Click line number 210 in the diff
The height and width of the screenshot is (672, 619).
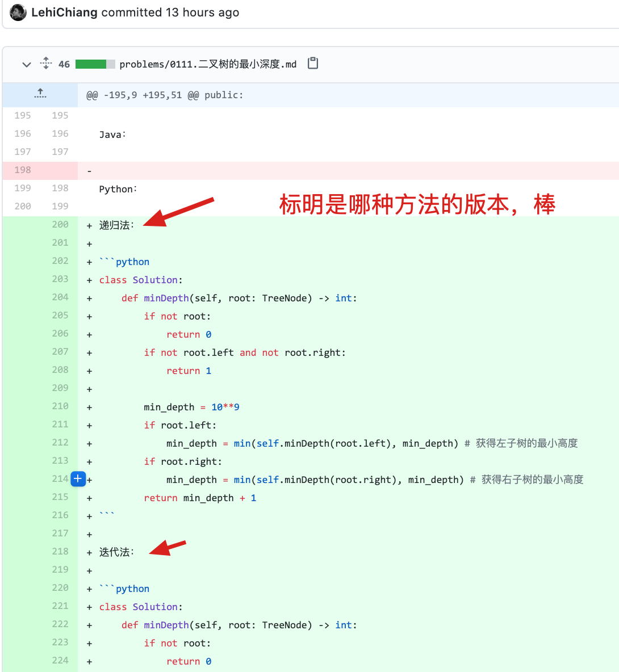(x=60, y=406)
